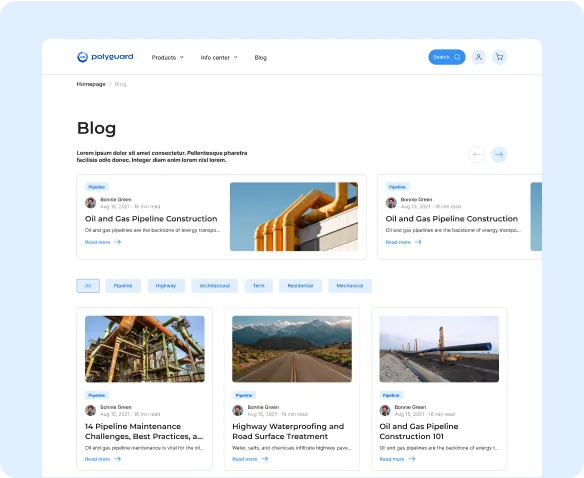Click the magnifier icon in Search button
The image size is (584, 478).
457,57
